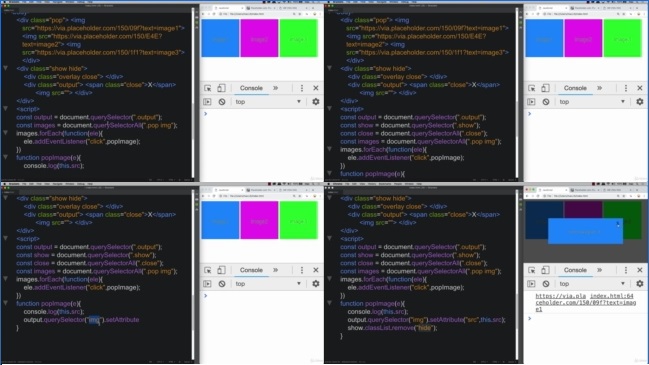Open the logged via.placeholder.com URL link
The width and height of the screenshot is (649, 365).
[585, 303]
